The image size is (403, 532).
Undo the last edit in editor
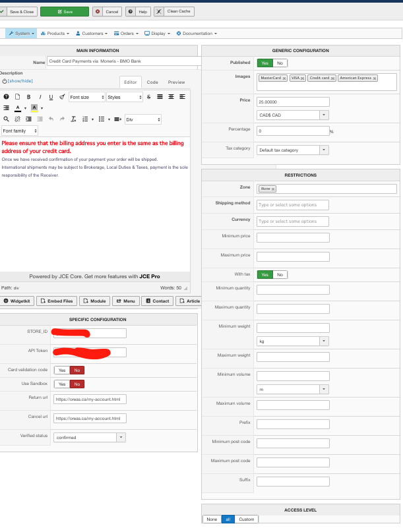(51, 119)
